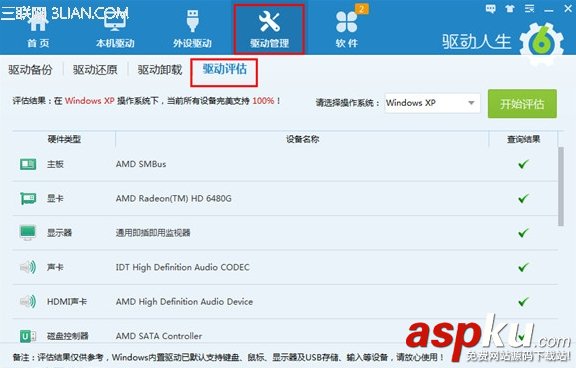Open the feedback chat bubble icon

click(490, 9)
